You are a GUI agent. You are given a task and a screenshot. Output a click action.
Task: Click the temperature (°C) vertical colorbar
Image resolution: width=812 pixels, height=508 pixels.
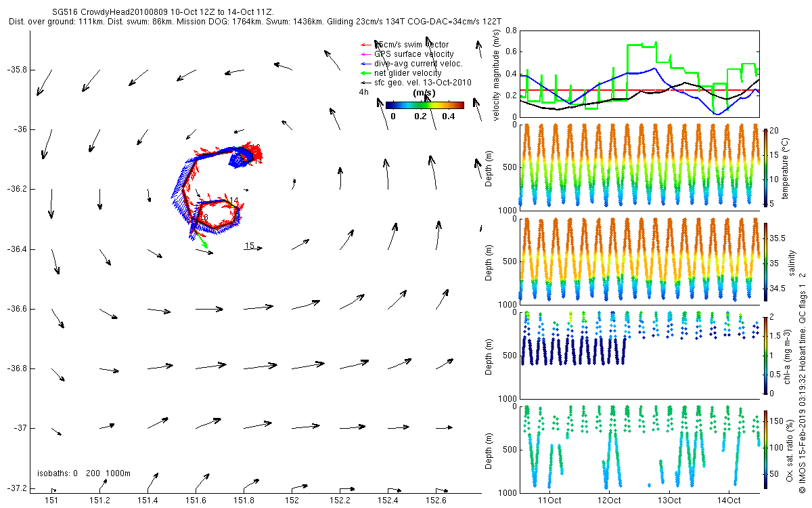pos(765,167)
